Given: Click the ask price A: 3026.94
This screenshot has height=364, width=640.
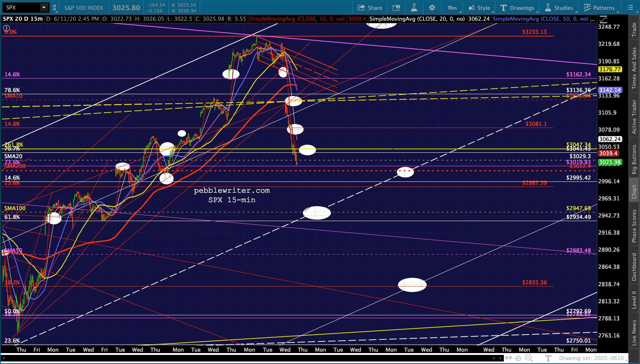Looking at the screenshot, I should tap(184, 11).
